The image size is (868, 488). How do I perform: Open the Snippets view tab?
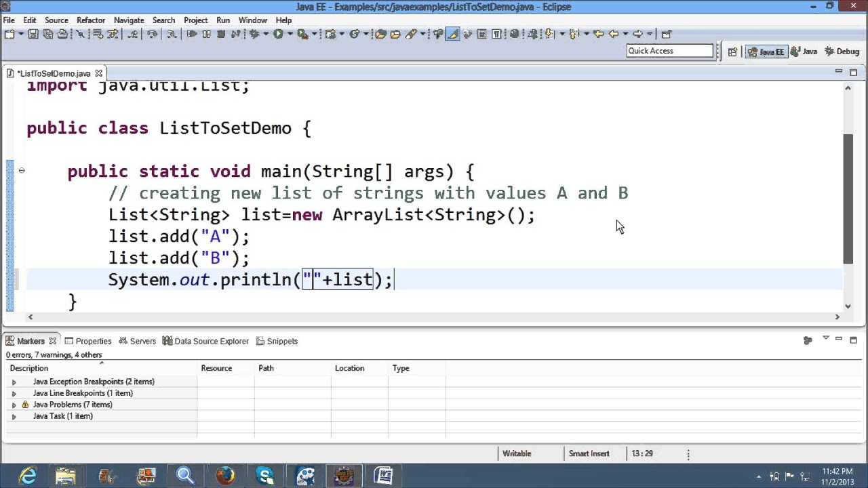277,341
